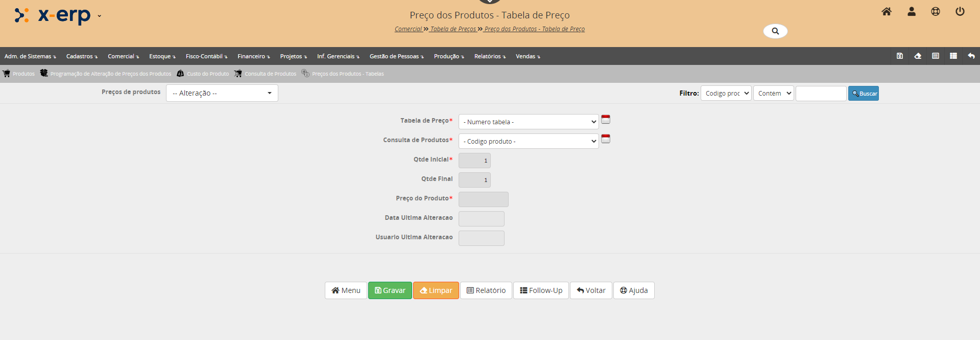Click the life-ring support icon in the header
Image resolution: width=980 pixels, height=340 pixels.
(936, 12)
